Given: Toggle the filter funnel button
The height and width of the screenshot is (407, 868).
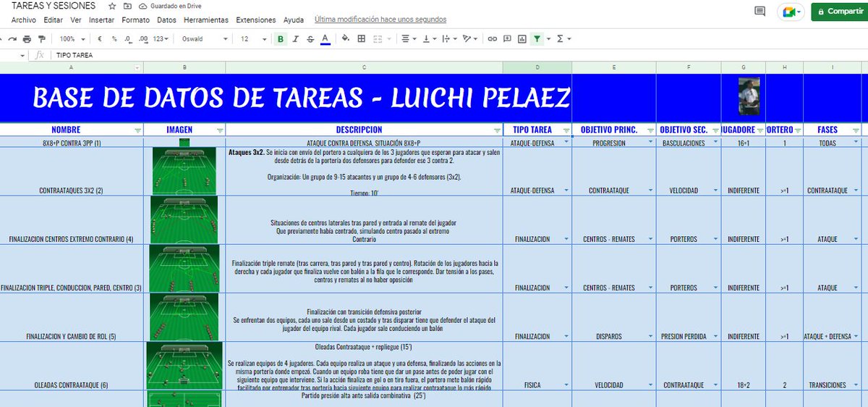Looking at the screenshot, I should click(x=537, y=38).
